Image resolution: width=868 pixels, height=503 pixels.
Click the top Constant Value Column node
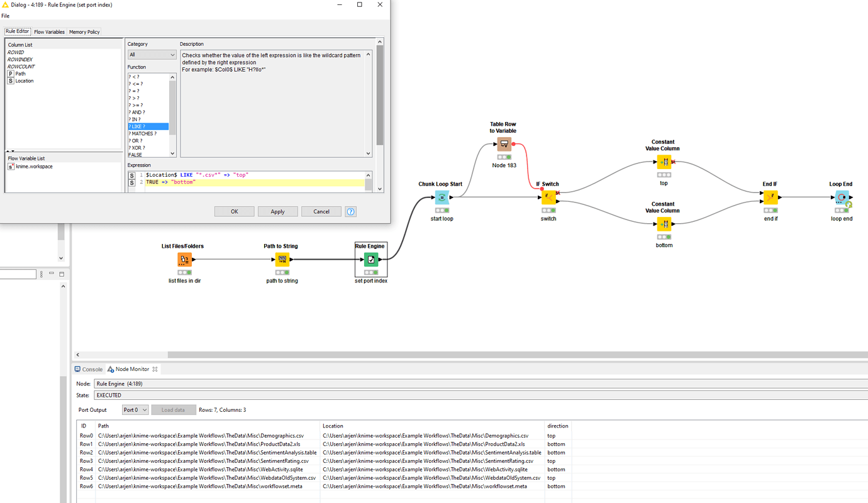664,162
